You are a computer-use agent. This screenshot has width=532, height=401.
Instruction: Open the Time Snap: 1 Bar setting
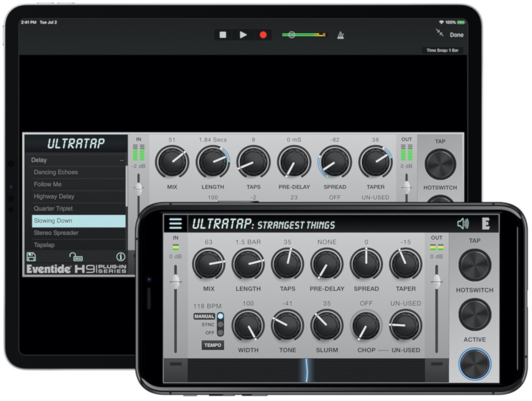pyautogui.click(x=442, y=51)
